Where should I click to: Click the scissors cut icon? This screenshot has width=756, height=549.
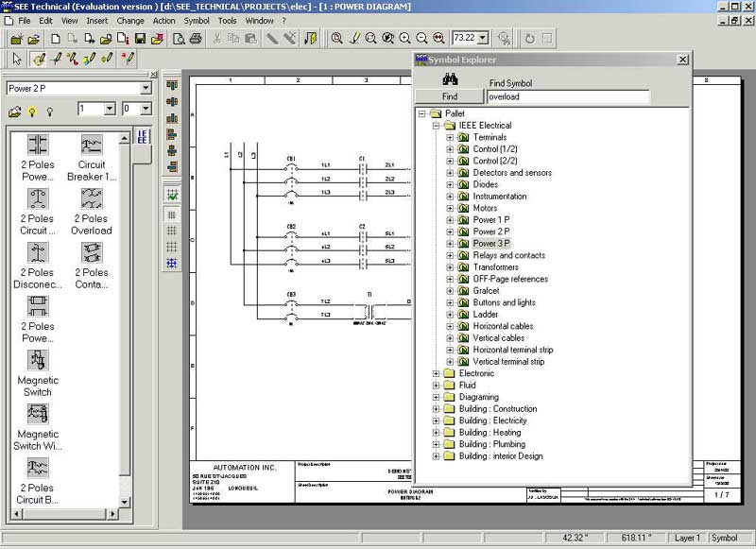217,39
